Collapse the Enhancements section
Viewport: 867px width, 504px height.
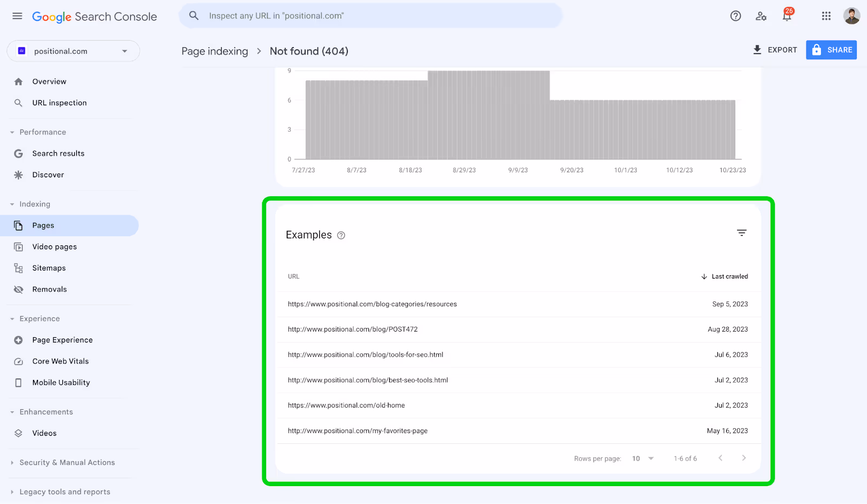[12, 412]
